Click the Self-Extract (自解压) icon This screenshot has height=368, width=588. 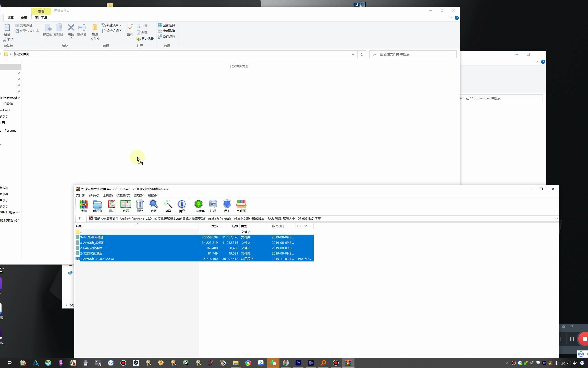pos(241,206)
